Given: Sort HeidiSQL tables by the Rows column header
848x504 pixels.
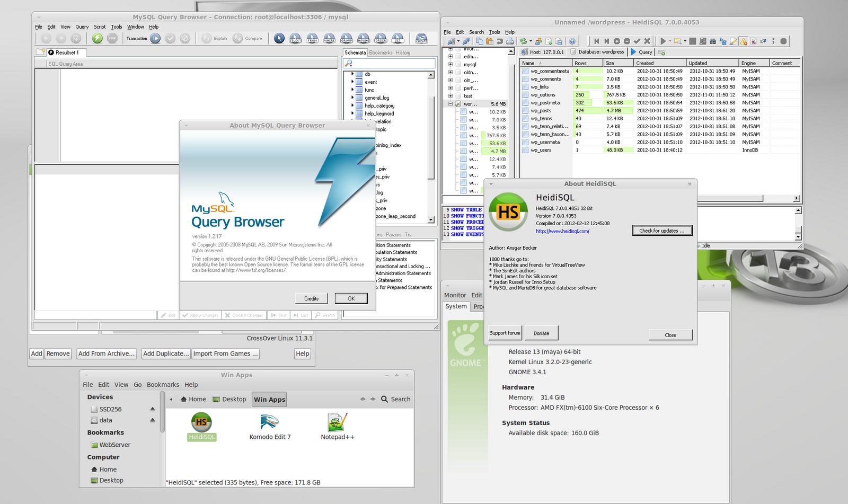Looking at the screenshot, I should click(x=588, y=63).
